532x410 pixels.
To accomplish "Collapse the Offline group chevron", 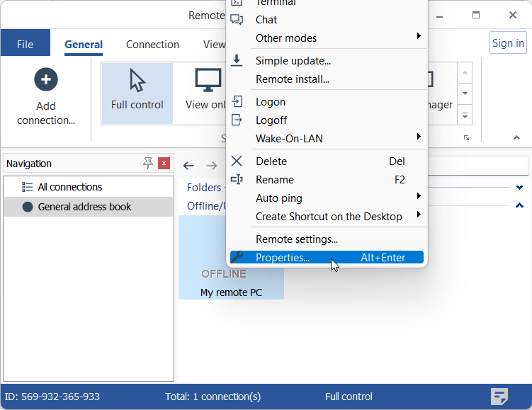I will point(520,205).
